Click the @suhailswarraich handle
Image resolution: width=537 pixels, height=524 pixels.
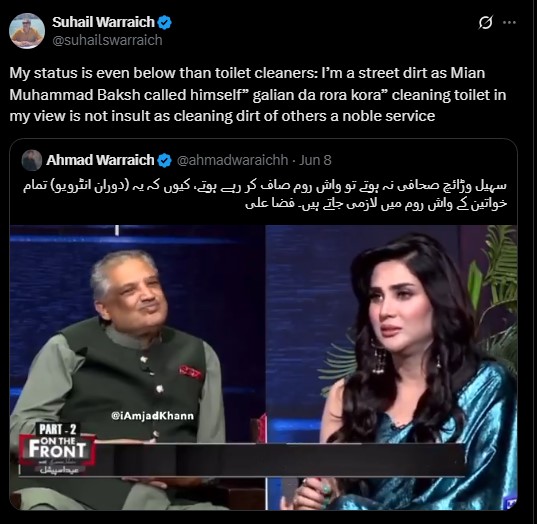[107, 40]
